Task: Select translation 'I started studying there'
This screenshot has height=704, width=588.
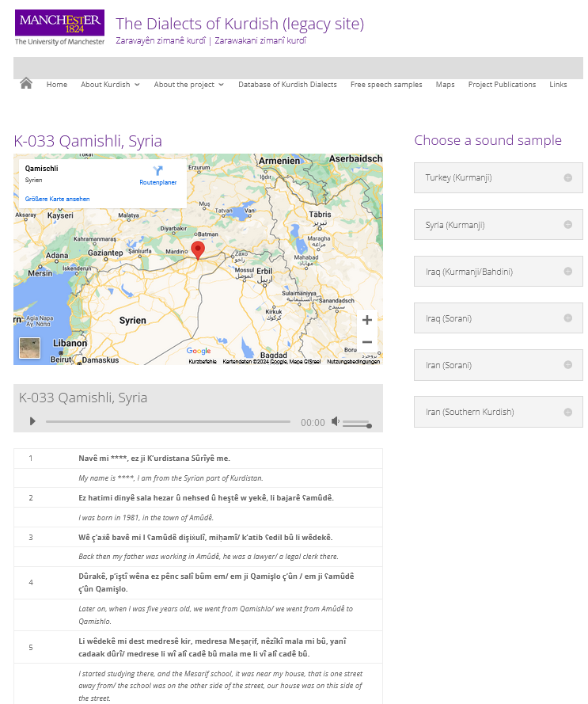Action: coord(220,686)
